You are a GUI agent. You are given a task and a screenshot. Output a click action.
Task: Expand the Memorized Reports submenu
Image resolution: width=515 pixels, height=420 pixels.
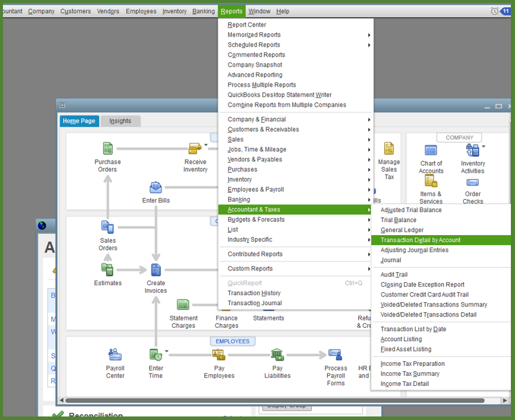[x=369, y=35]
